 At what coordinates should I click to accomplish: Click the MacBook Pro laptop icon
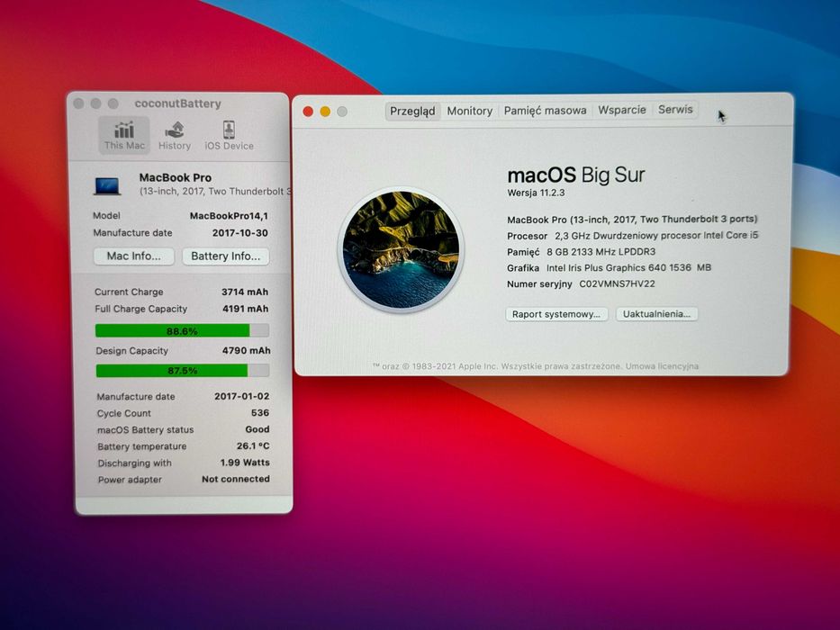[107, 186]
